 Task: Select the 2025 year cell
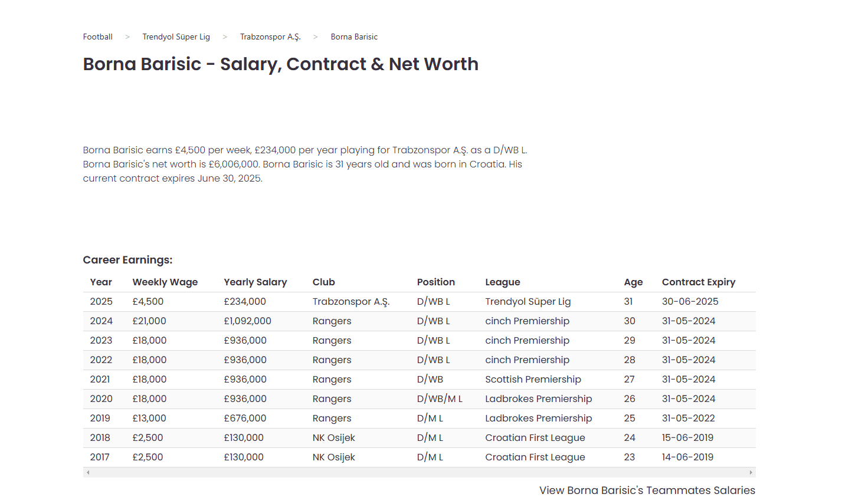point(101,302)
